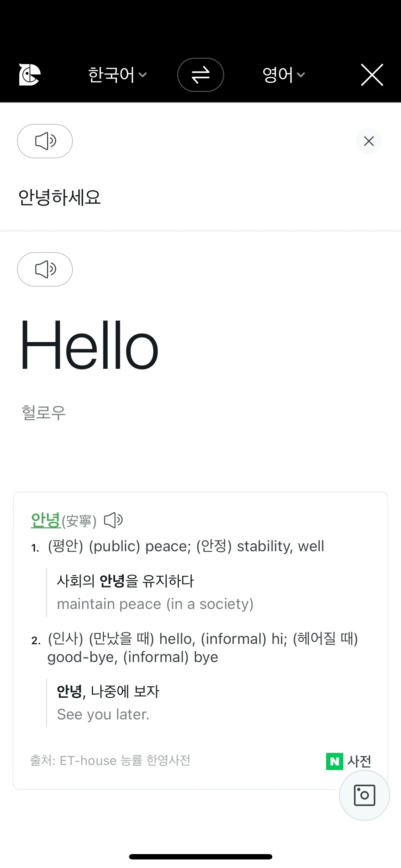This screenshot has height=868, width=401.
Task: Play audio for the Korean source text
Action: point(45,141)
